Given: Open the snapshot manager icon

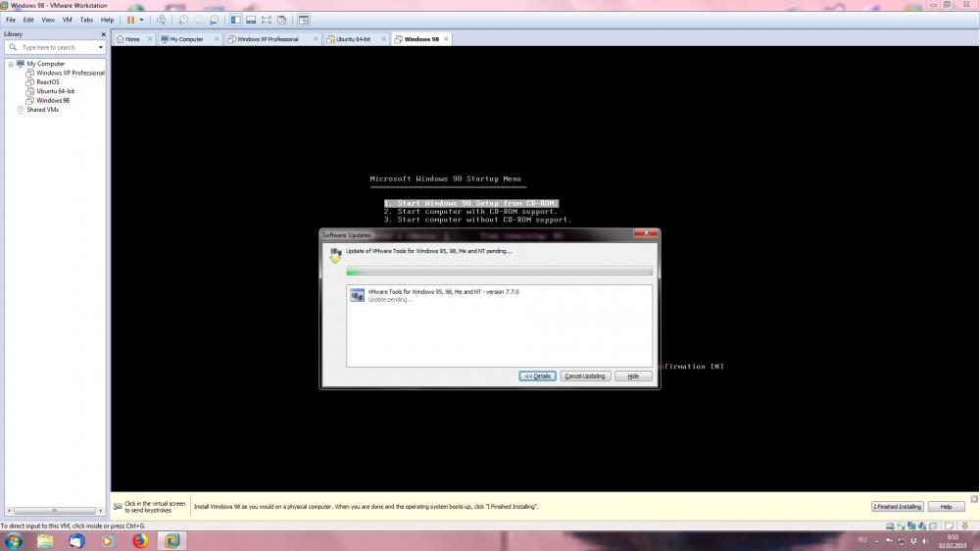Looking at the screenshot, I should 215,20.
